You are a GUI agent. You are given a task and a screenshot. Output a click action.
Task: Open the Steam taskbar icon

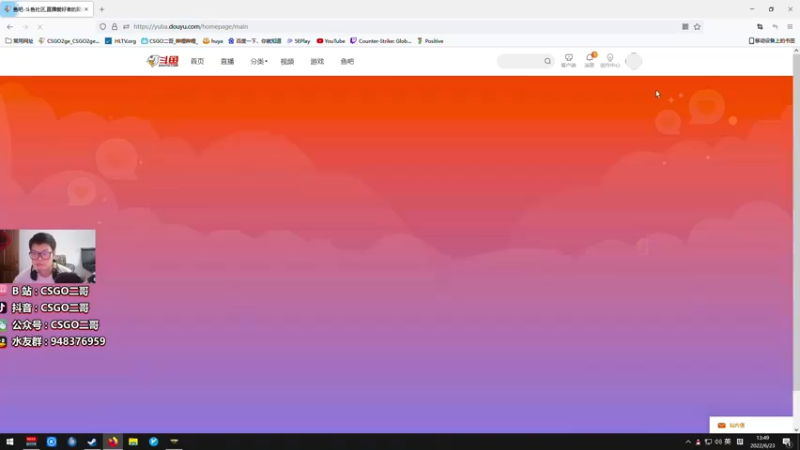pos(92,441)
